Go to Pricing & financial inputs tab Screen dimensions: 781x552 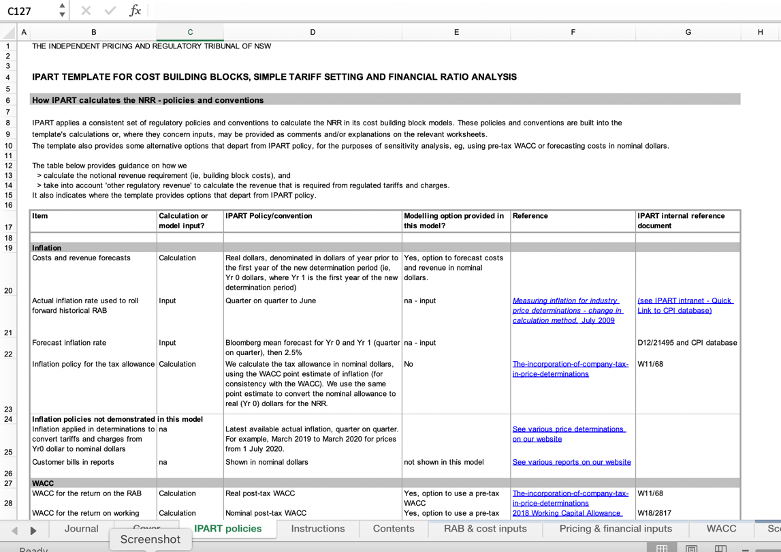point(615,528)
